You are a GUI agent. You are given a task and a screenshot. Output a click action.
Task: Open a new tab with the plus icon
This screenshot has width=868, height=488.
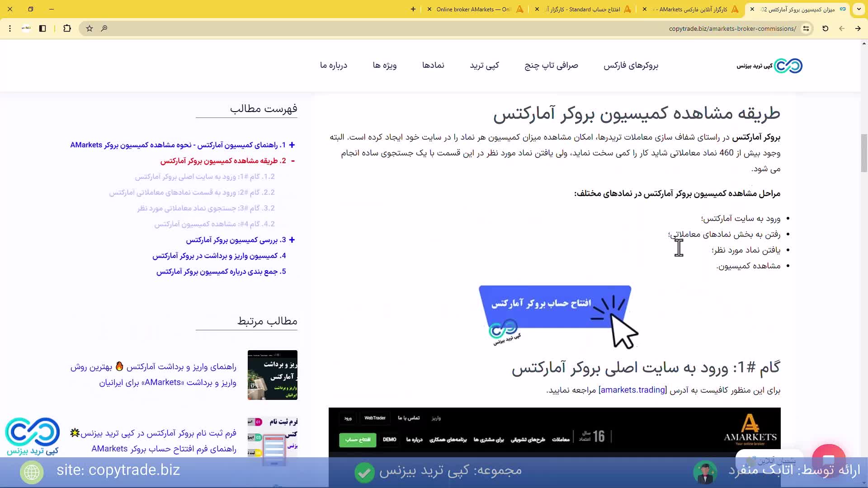[x=413, y=9]
